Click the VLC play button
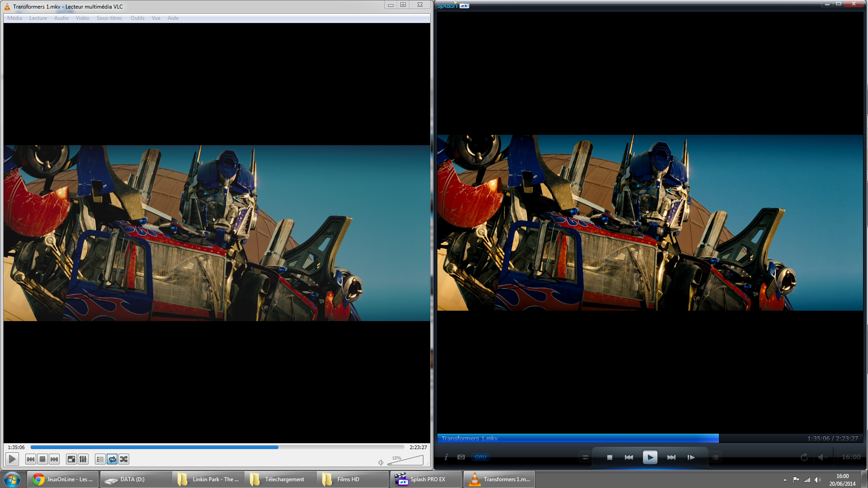This screenshot has width=868, height=488. point(12,459)
